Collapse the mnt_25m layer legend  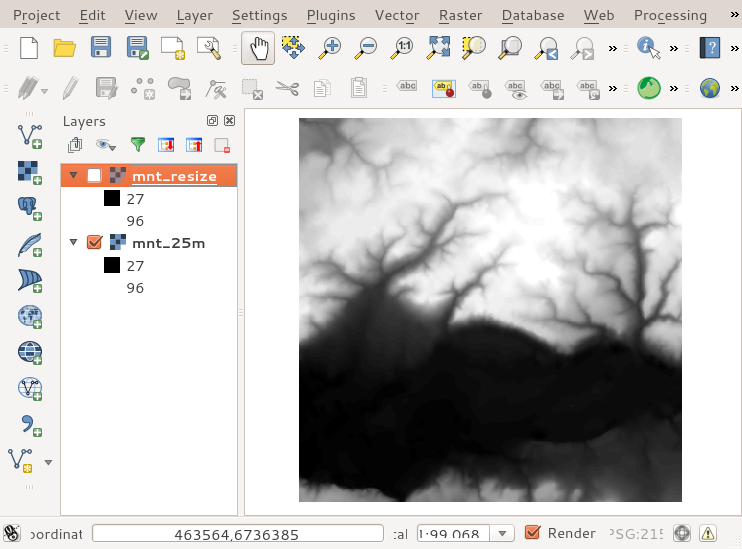pos(73,242)
